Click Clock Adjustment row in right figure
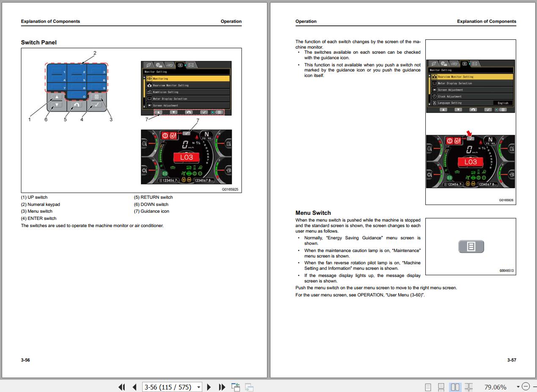The height and width of the screenshot is (392, 537). coord(472,96)
